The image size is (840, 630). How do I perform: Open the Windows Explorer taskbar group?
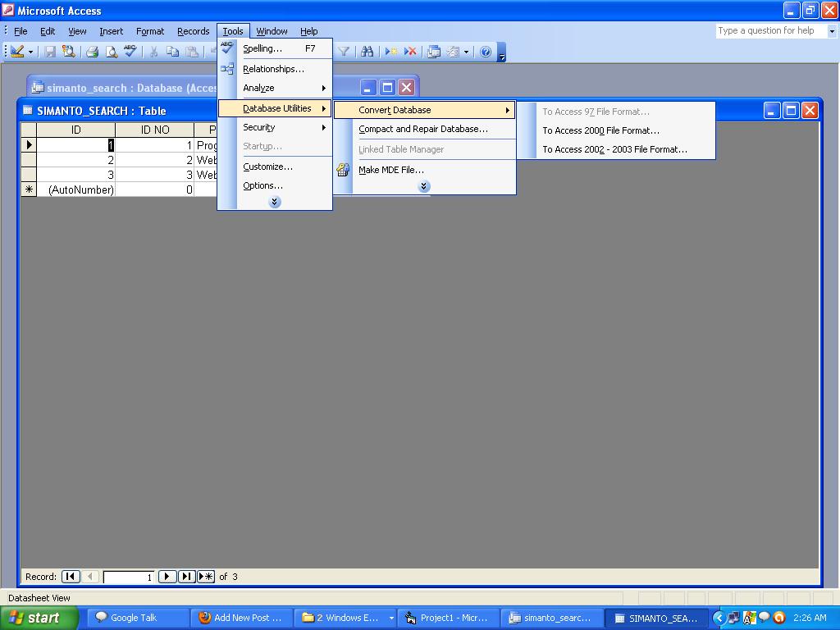click(345, 618)
